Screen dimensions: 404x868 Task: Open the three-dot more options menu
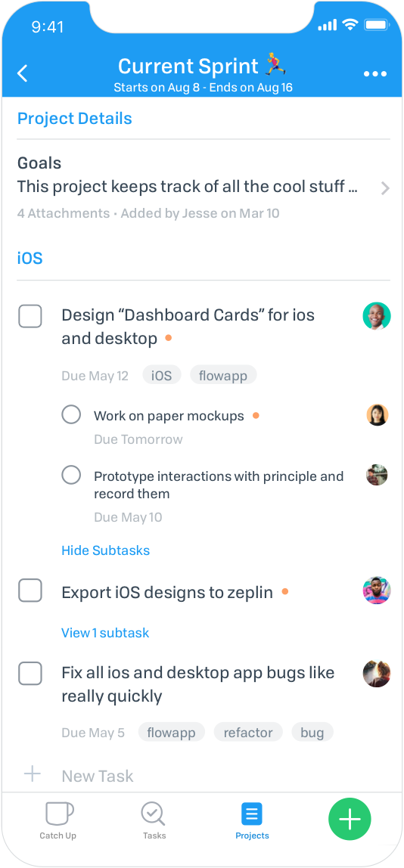coord(374,74)
